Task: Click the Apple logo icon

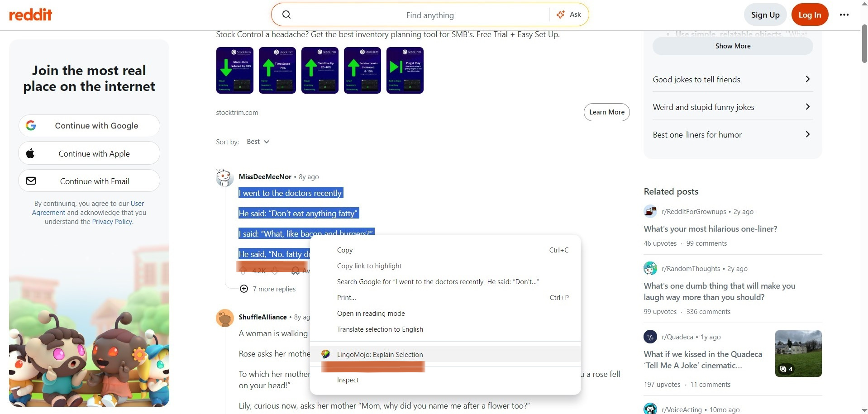Action: [x=30, y=153]
